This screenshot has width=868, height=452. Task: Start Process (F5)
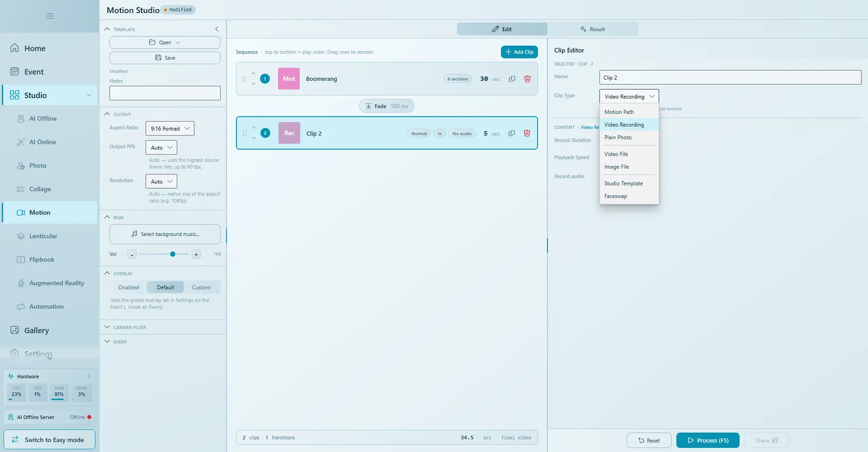pos(707,440)
